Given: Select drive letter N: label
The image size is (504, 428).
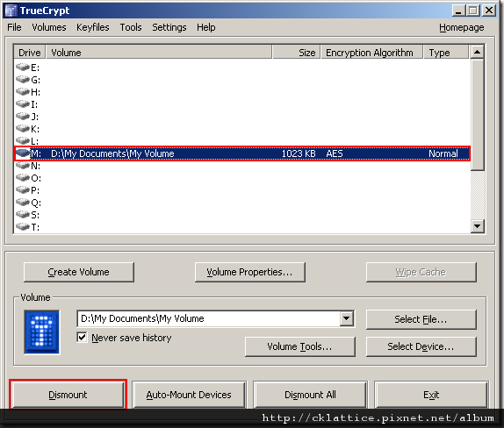Looking at the screenshot, I should click(x=35, y=166).
